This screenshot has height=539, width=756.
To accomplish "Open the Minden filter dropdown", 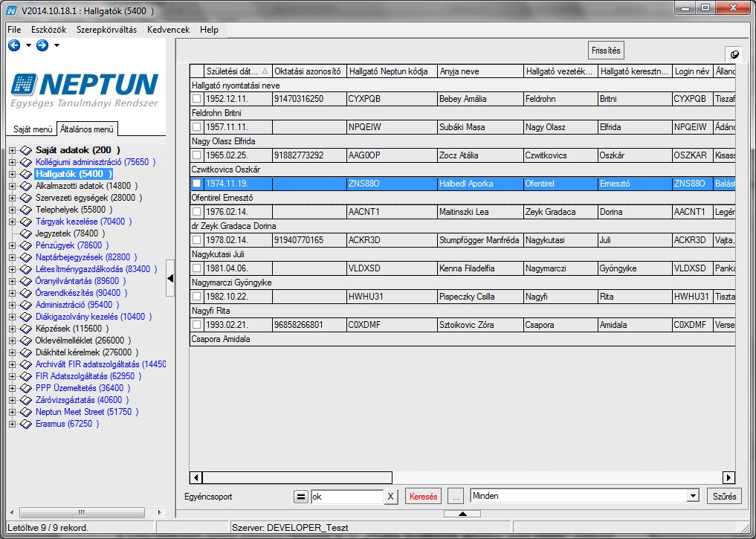I will click(x=693, y=496).
